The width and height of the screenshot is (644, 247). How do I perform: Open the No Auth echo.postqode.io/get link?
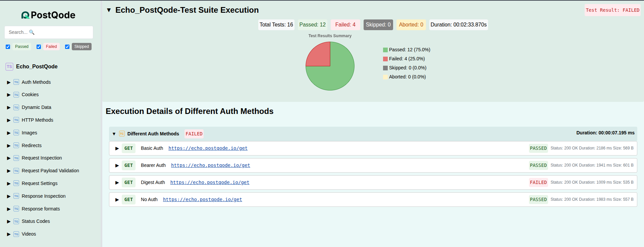203,199
